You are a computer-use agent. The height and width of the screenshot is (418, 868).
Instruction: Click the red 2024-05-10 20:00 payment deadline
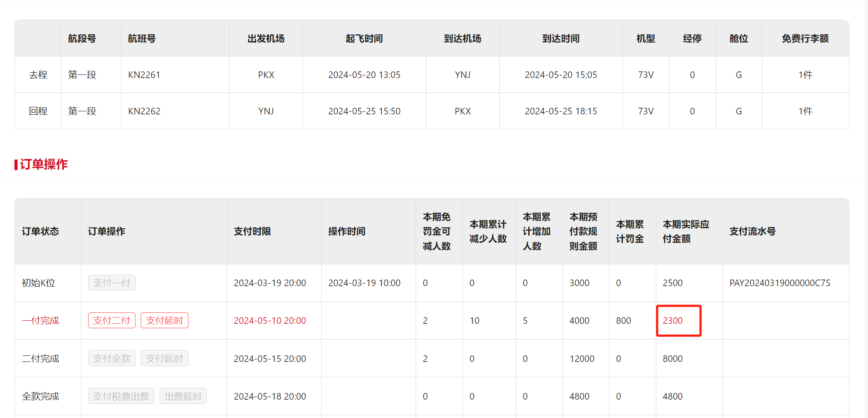(x=270, y=321)
